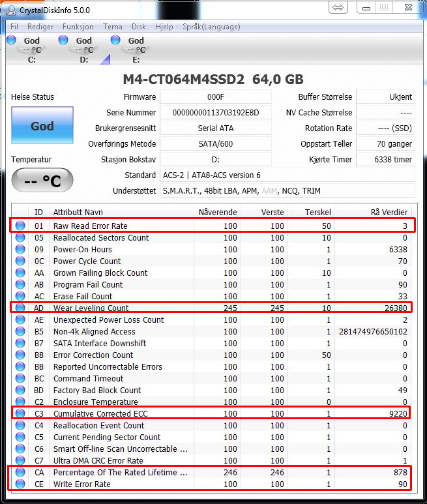Click status orb for Reported Uncorrectable Errors
The height and width of the screenshot is (504, 427).
(20, 366)
